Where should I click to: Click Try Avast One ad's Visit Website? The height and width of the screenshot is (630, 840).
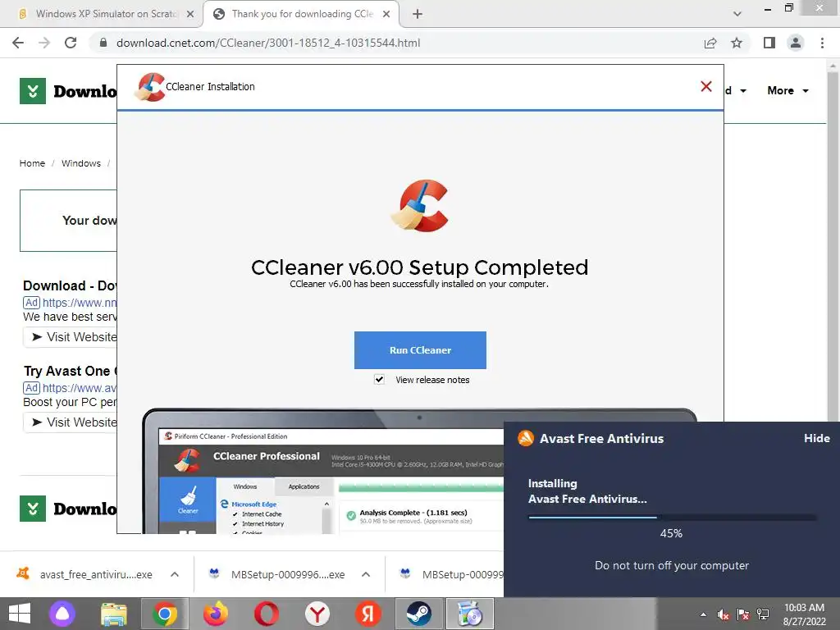click(71, 422)
